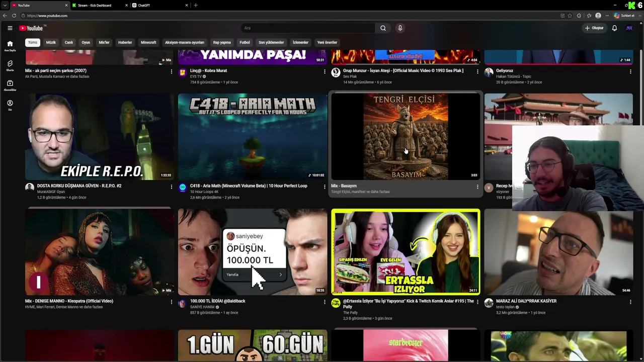Open the MuratAbiGF Oyun channel link

(x=51, y=192)
